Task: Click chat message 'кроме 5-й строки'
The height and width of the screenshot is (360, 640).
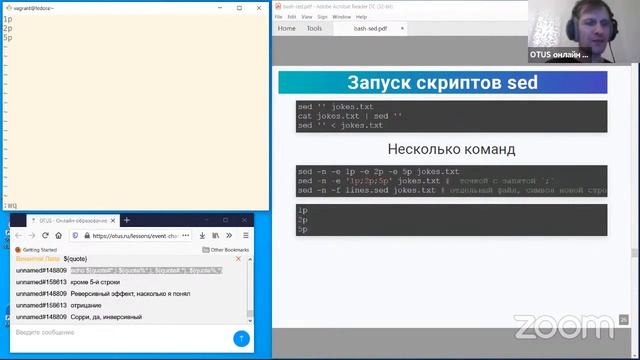Action: pyautogui.click(x=95, y=282)
